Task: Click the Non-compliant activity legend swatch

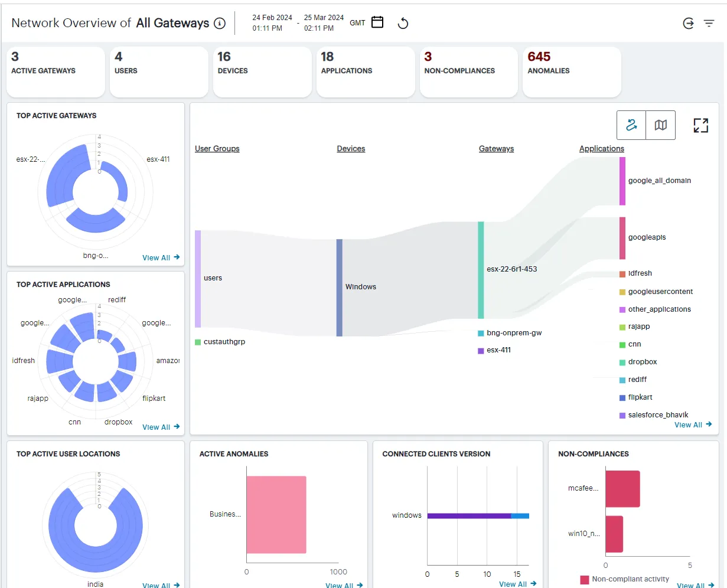Action: (585, 580)
